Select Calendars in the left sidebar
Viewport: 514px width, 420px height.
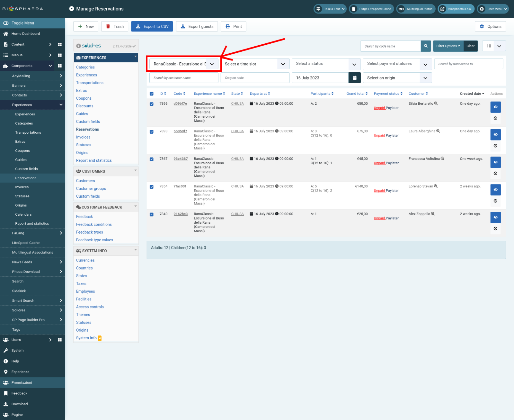click(x=23, y=214)
